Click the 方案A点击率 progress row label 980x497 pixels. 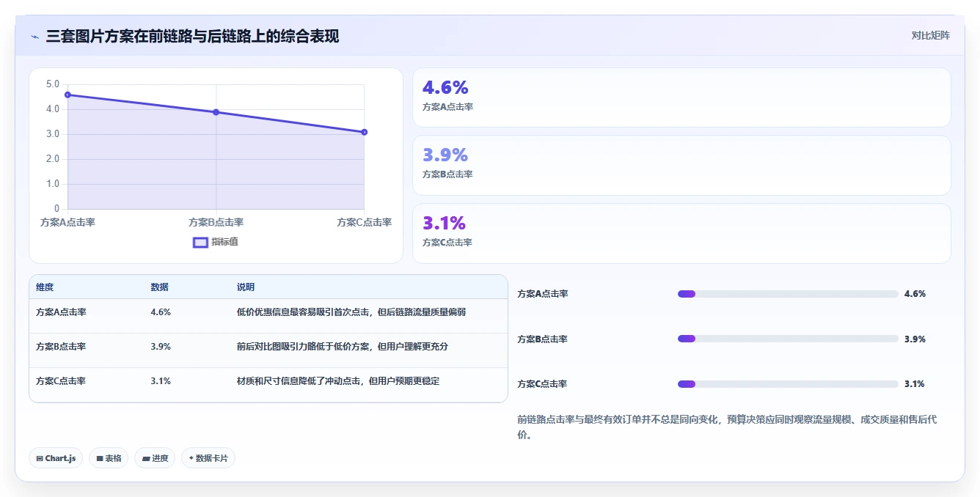(x=543, y=294)
